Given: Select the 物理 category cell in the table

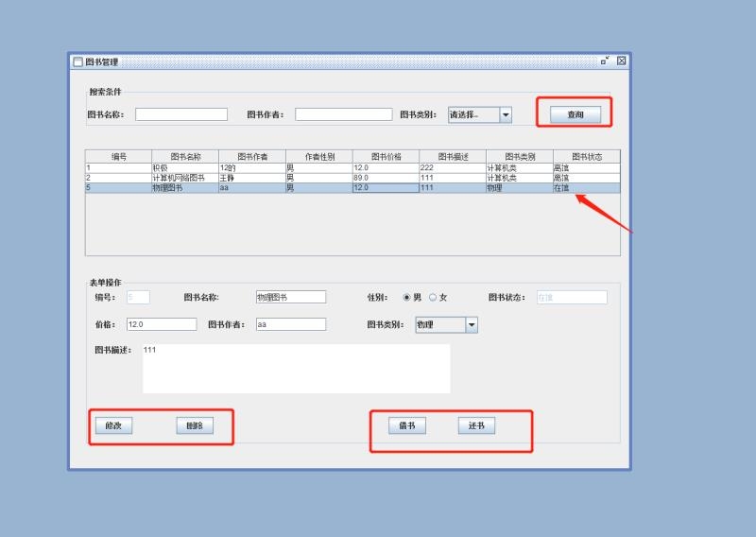Looking at the screenshot, I should point(520,188).
